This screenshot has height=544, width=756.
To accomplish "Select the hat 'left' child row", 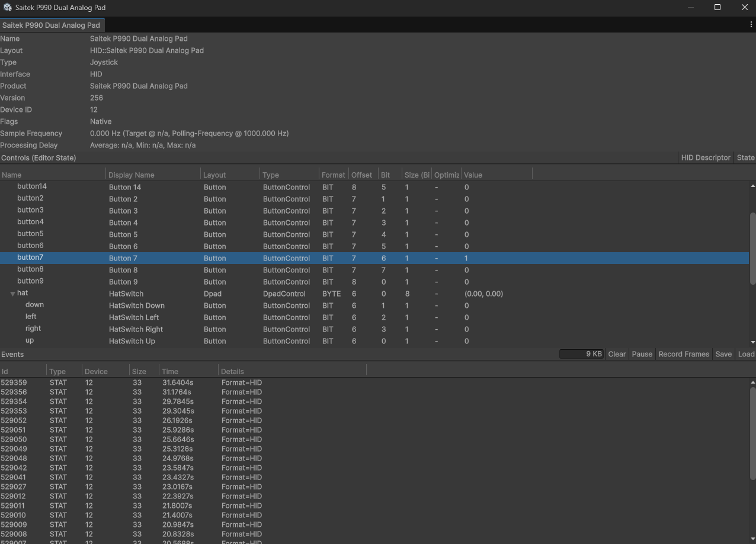I will (374, 317).
